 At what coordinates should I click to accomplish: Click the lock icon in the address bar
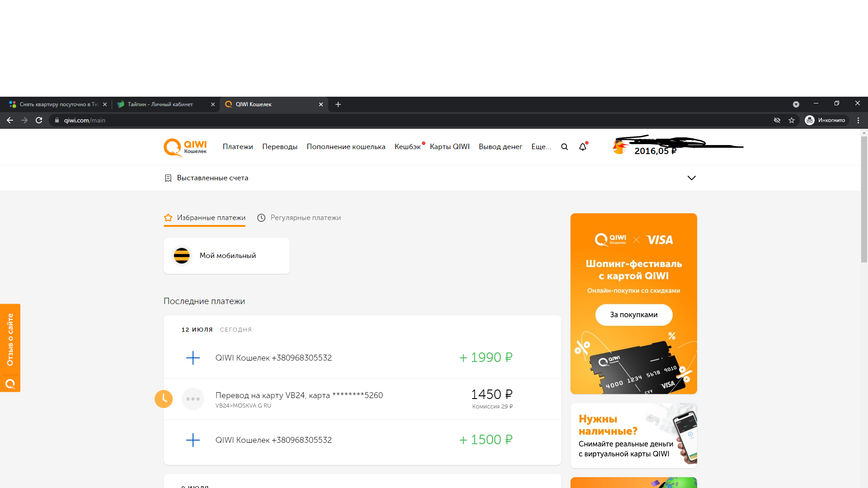[57, 120]
